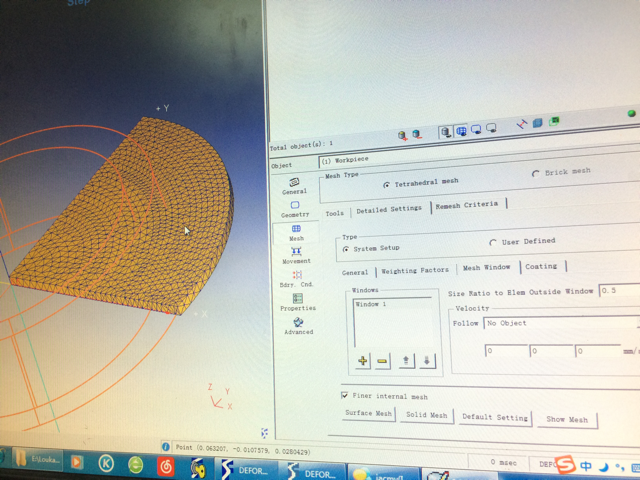640x480 pixels.
Task: Click the Show Mesh button
Action: click(x=567, y=420)
